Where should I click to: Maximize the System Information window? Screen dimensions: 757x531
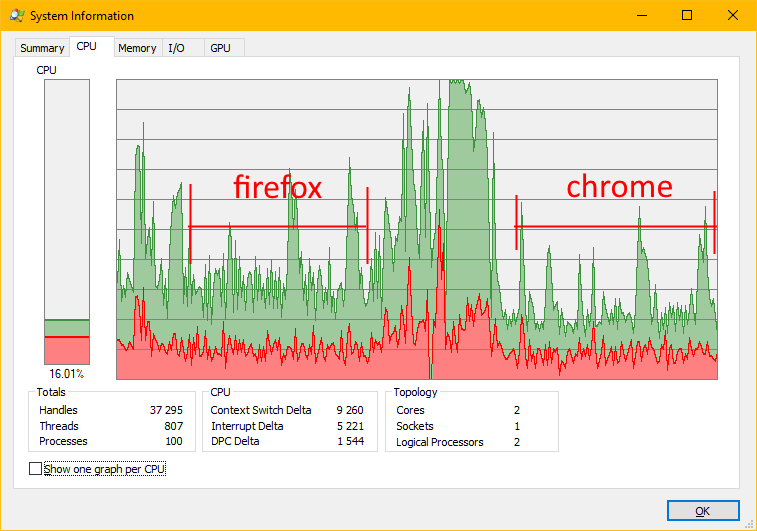(687, 15)
